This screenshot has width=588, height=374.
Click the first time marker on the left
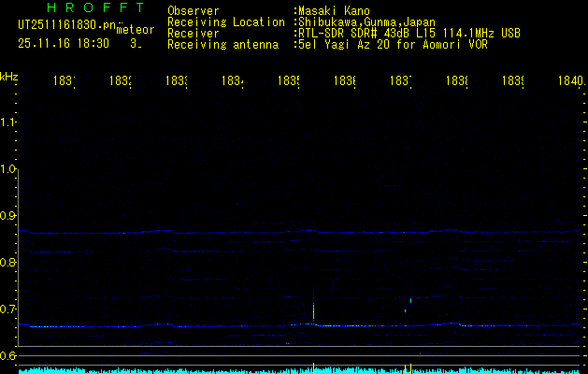(x=65, y=82)
